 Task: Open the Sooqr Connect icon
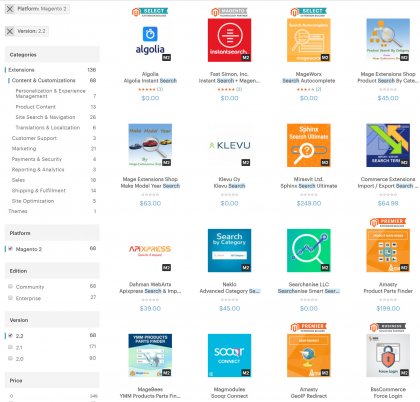(x=229, y=355)
